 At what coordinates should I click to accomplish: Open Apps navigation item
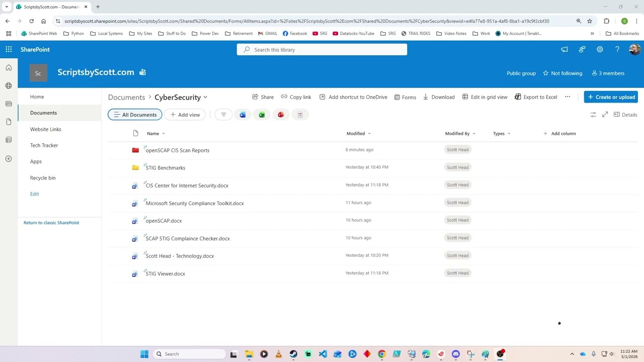(36, 161)
